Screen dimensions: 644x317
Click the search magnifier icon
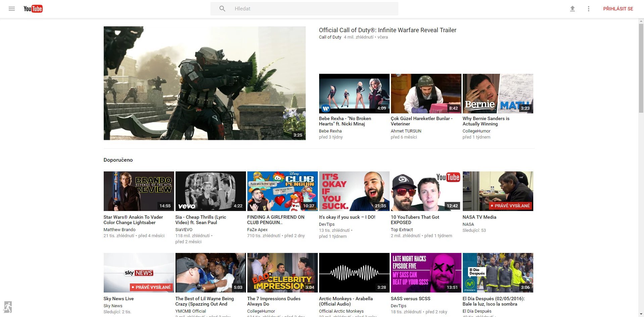click(222, 8)
